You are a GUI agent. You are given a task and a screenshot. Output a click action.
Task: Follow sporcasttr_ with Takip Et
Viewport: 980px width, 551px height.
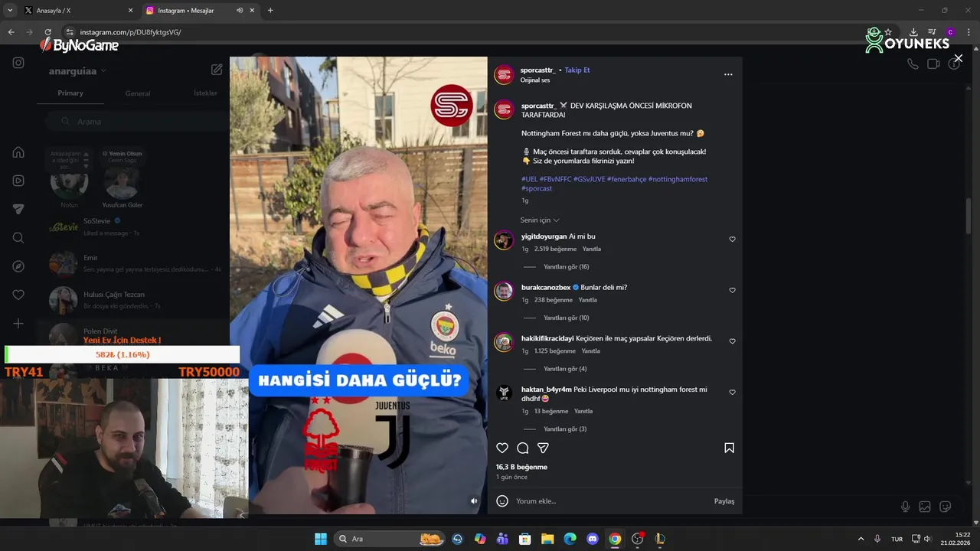(x=577, y=70)
